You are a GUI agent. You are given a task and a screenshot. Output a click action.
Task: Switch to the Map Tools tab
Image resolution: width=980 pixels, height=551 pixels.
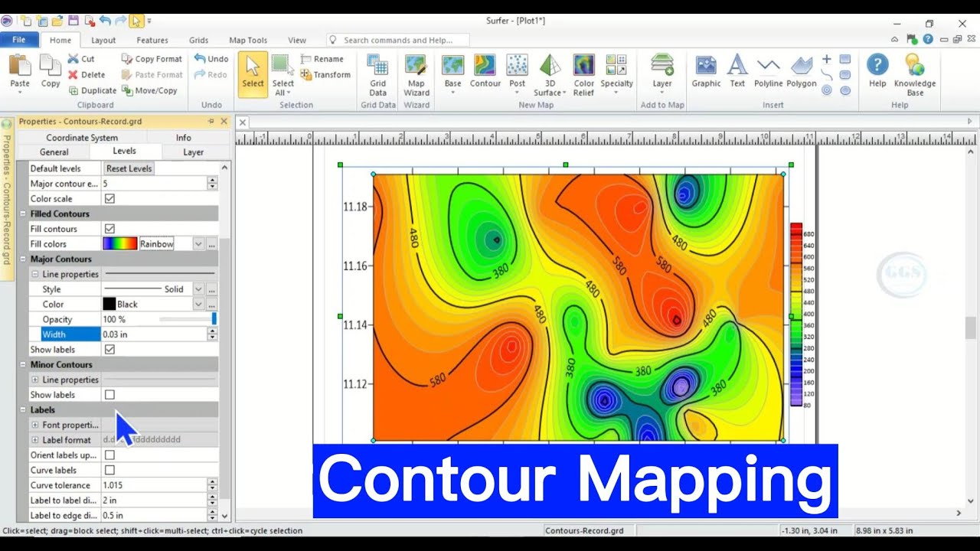coord(248,41)
